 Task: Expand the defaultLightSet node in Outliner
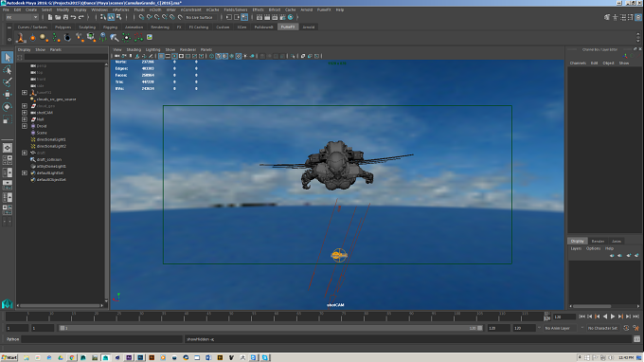pyautogui.click(x=25, y=173)
